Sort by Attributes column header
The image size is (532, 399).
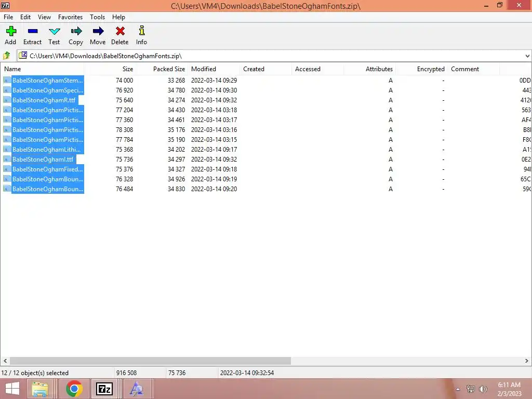[369, 69]
